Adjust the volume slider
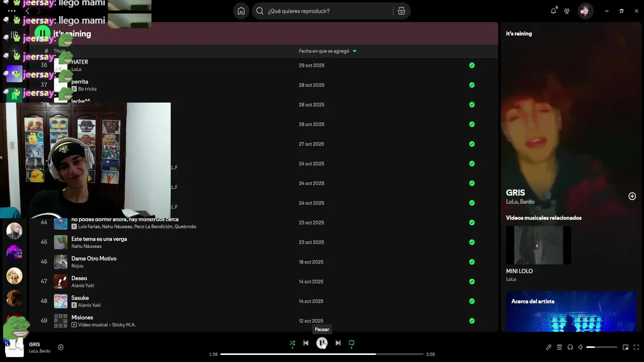644x362 pixels. (602, 347)
